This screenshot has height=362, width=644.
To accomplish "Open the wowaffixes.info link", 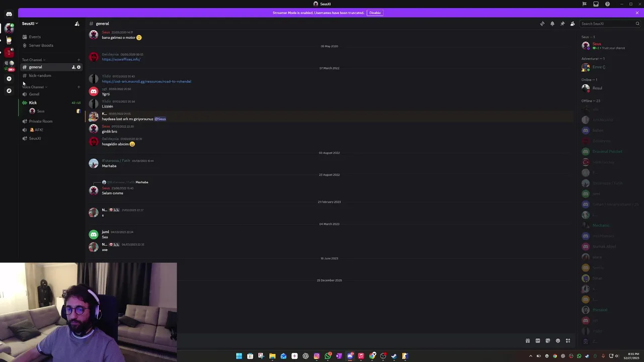I will 121,59.
